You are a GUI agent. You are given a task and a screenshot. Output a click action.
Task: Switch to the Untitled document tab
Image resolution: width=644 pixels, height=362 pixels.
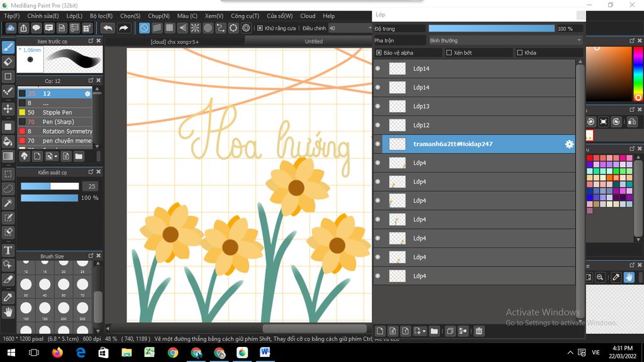pyautogui.click(x=313, y=41)
